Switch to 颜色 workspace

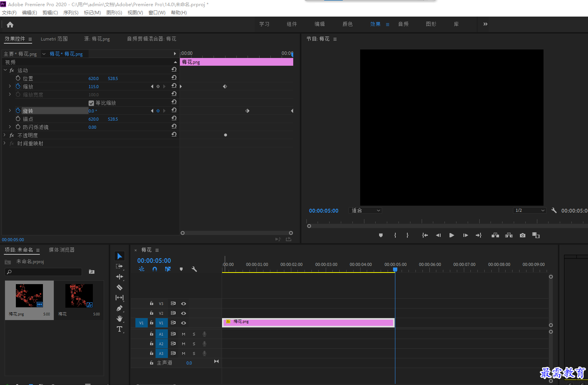347,24
